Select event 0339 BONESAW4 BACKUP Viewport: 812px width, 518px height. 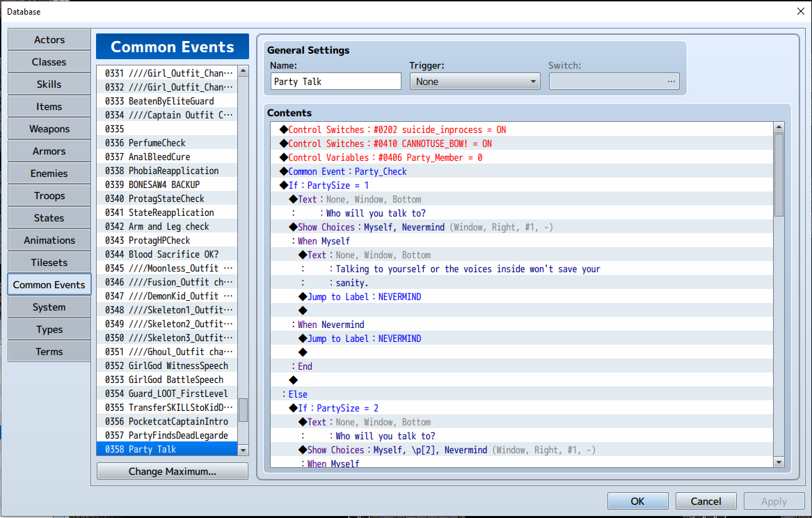click(167, 185)
